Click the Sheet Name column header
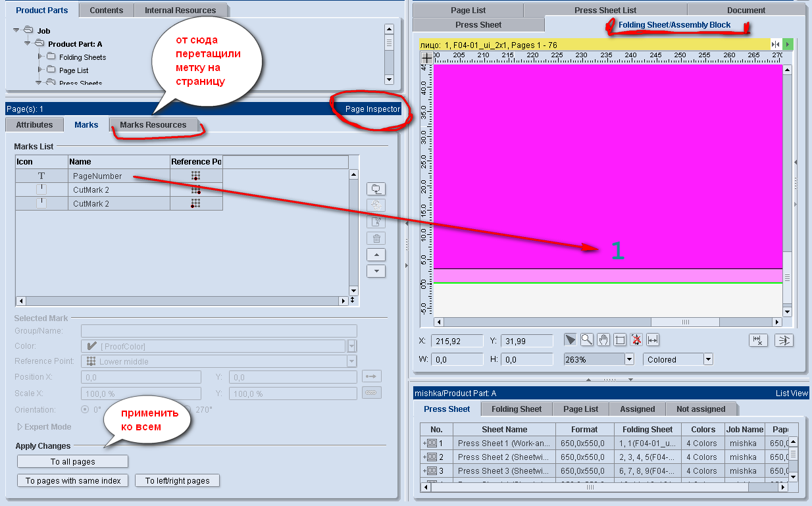 click(x=505, y=429)
